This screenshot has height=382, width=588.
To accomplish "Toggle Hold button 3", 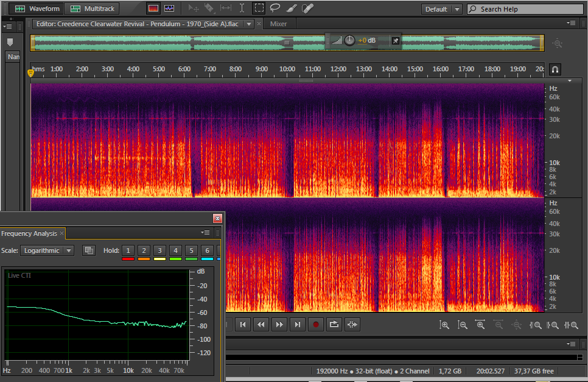I will pyautogui.click(x=159, y=250).
